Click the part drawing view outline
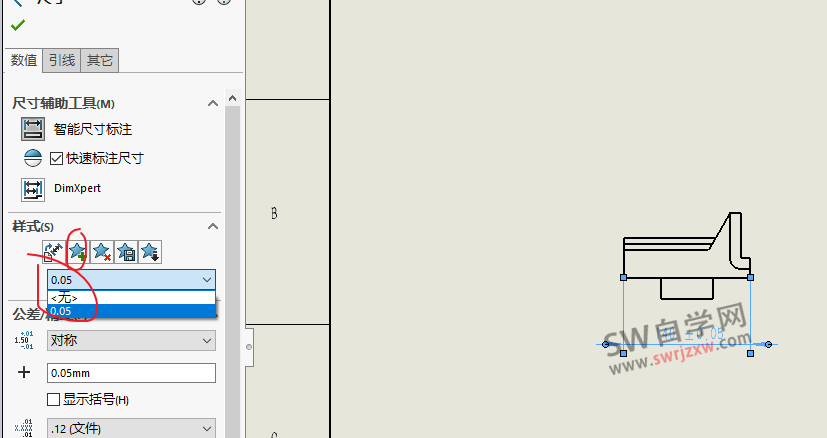This screenshot has width=827, height=438. click(x=687, y=255)
